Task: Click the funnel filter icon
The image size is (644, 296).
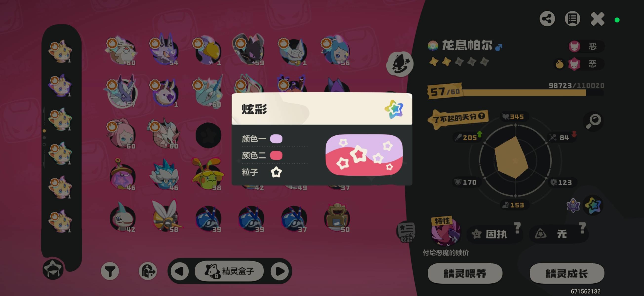Action: (x=110, y=271)
